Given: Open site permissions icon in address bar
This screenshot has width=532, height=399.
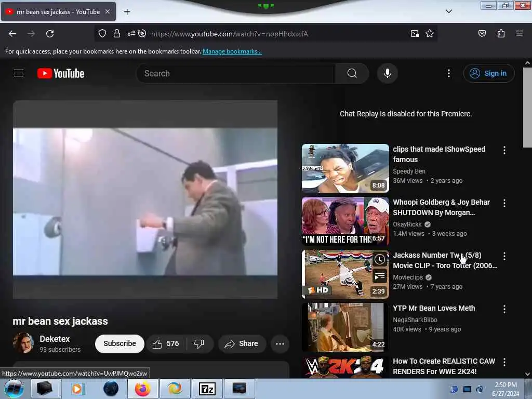Looking at the screenshot, I should [x=131, y=34].
